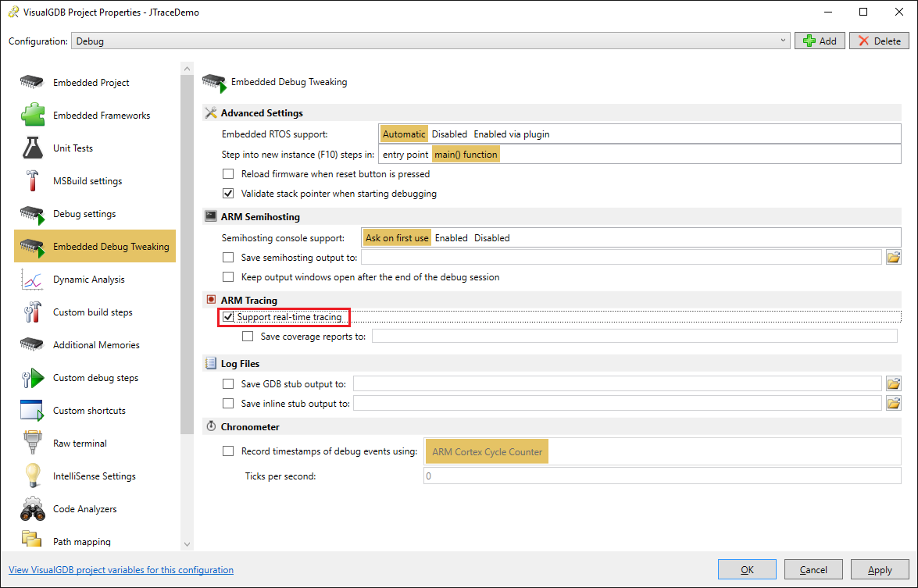Open Dynamic Analysis page

tap(95, 279)
